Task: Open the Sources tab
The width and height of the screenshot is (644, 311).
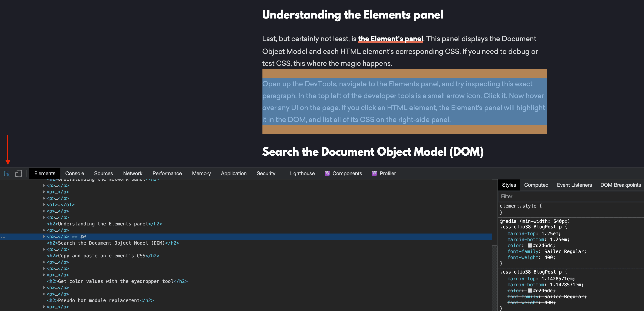Action: pos(104,173)
